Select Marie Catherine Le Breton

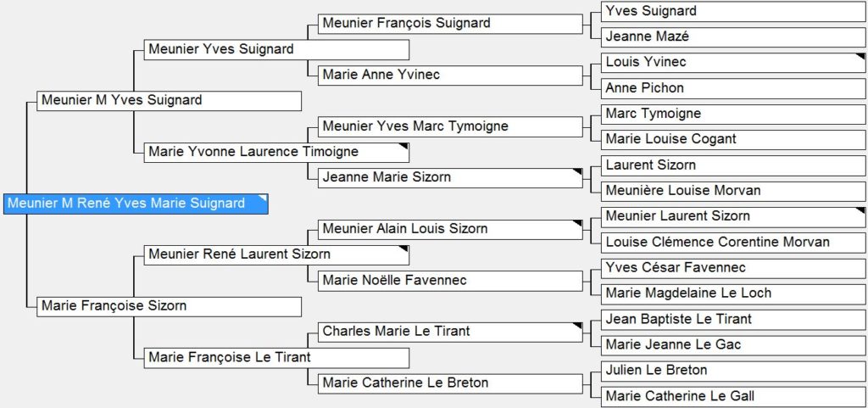(x=450, y=383)
